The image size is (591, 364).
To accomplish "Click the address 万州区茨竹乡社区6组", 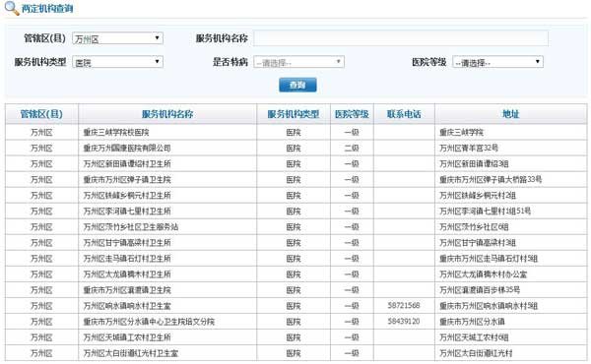I will pyautogui.click(x=474, y=227).
